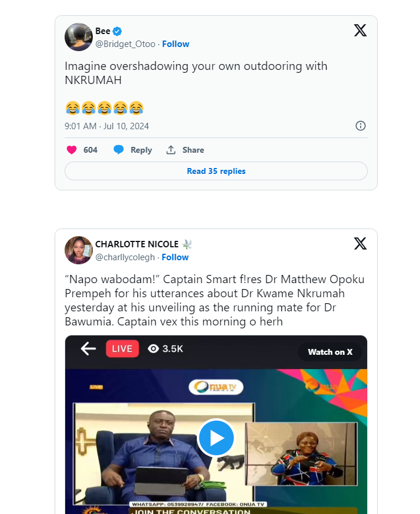Click the share upload icon
Screen dimensions: 420x514
click(171, 150)
